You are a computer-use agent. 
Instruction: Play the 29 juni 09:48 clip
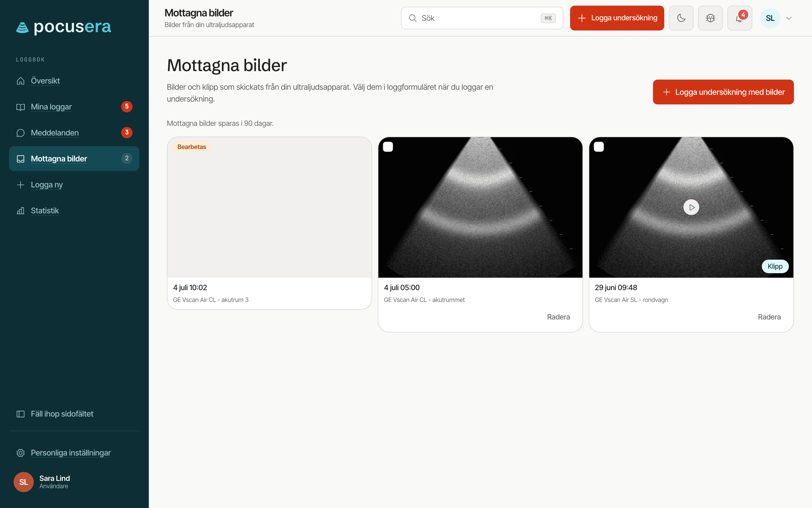click(x=691, y=207)
